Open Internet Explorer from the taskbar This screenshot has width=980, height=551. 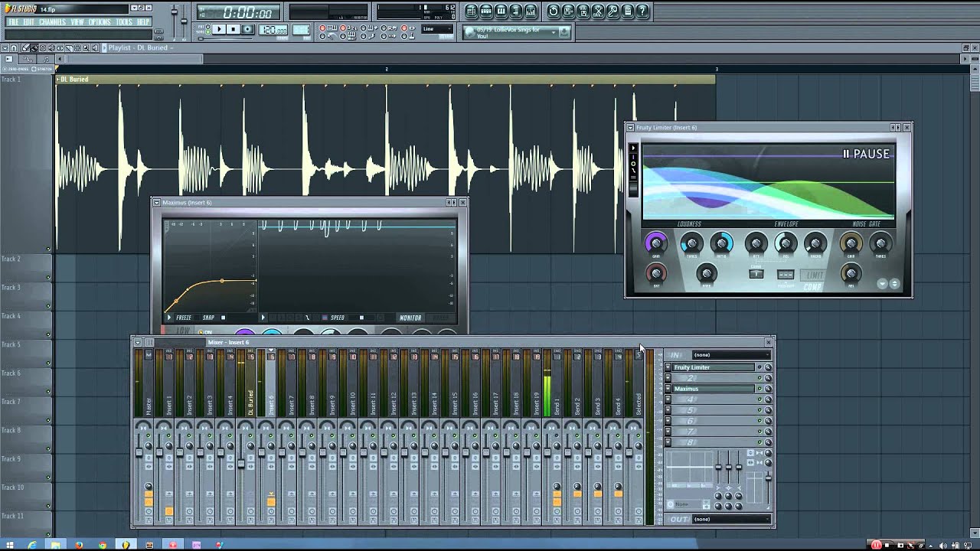tap(32, 545)
